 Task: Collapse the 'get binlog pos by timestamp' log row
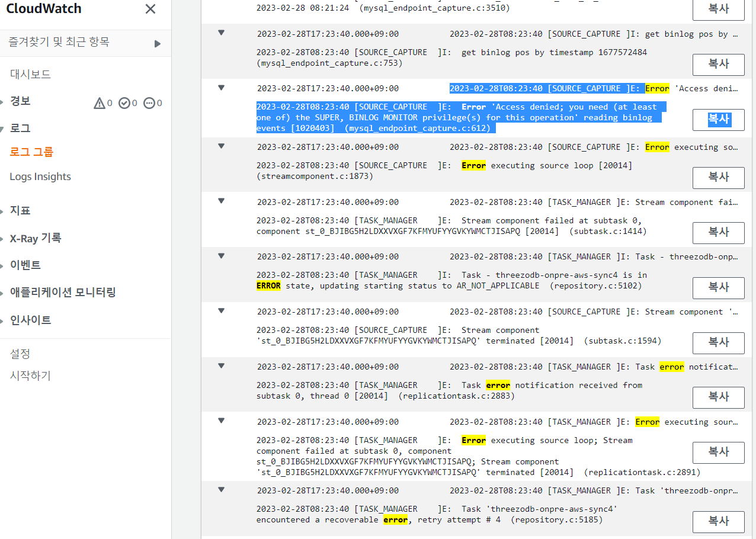tap(222, 33)
